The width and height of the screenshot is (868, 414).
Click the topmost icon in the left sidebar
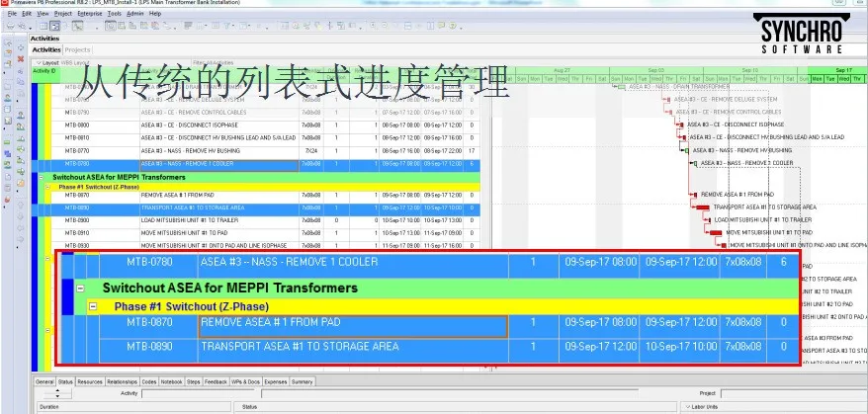[8, 42]
